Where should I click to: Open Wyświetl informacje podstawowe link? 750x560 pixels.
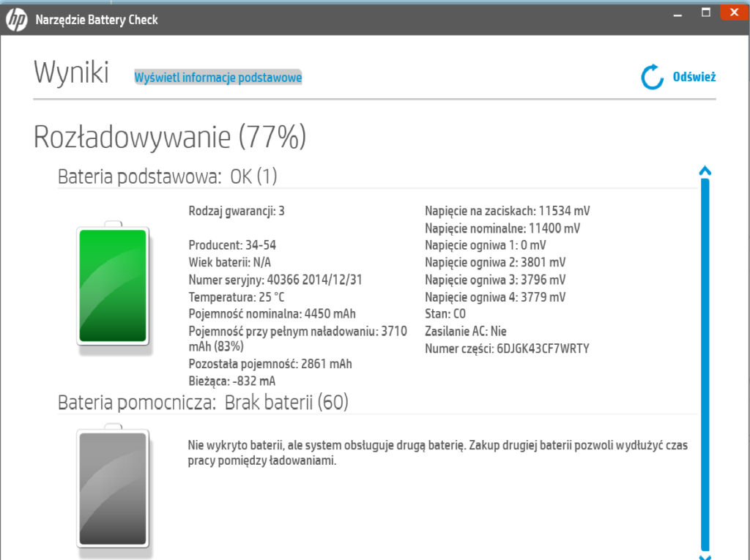(x=218, y=78)
